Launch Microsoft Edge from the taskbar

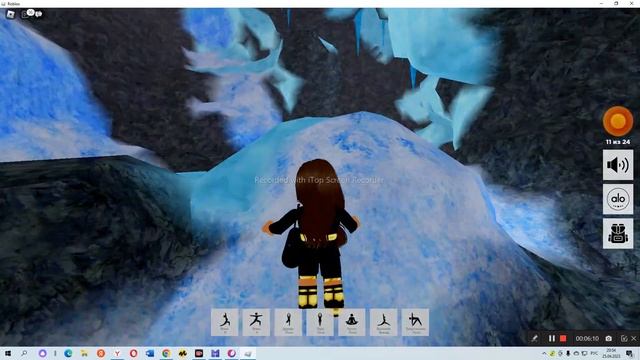pyautogui.click(x=68, y=353)
